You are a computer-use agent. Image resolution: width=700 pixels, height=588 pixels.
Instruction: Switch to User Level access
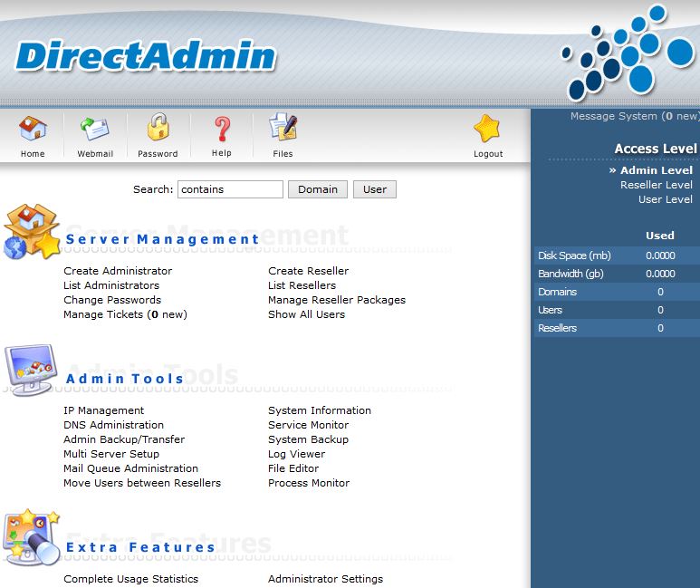coord(666,199)
